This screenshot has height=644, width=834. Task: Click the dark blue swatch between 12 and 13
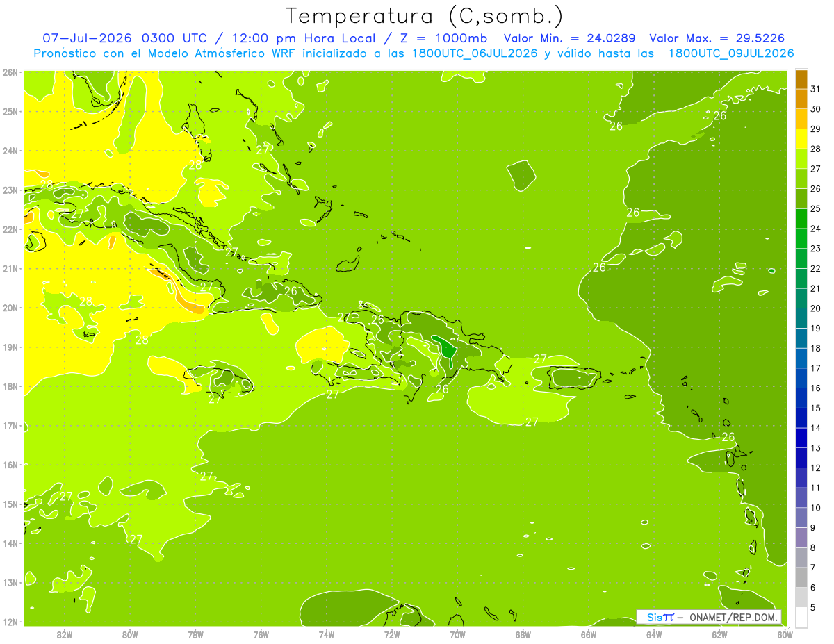[x=801, y=458]
